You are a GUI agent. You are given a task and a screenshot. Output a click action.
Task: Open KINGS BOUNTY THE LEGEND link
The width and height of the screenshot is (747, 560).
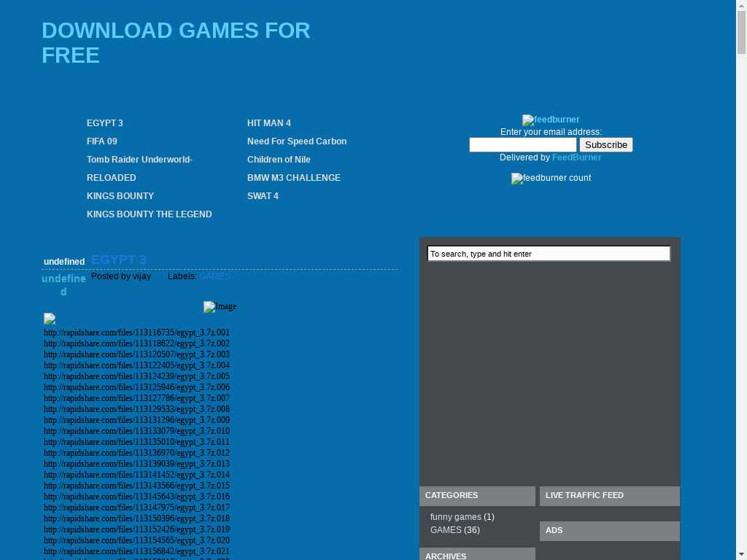click(149, 214)
